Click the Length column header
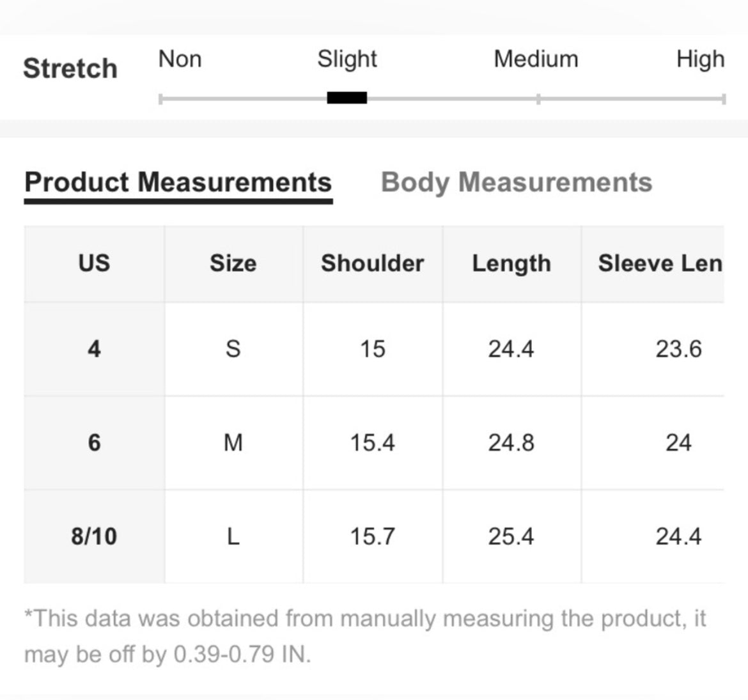The height and width of the screenshot is (700, 748). [511, 264]
